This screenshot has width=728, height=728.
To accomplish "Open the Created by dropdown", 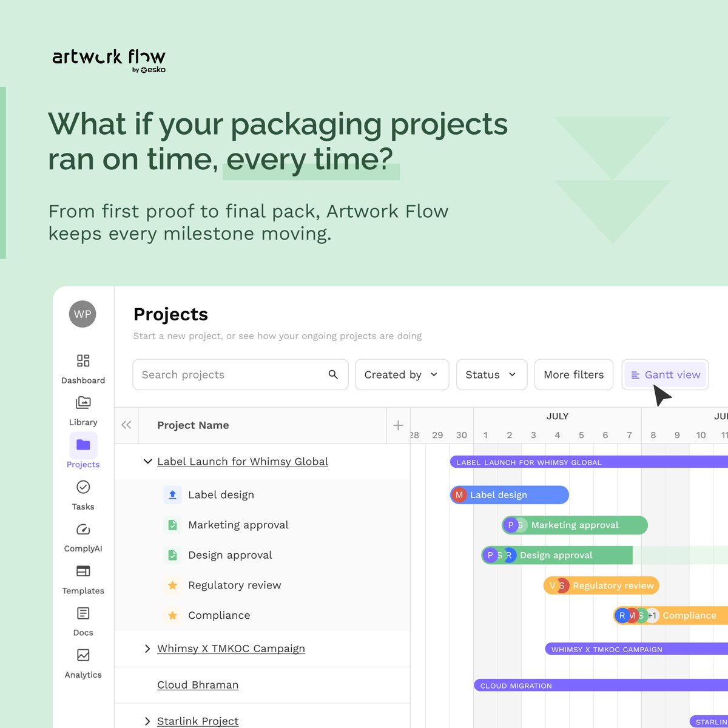I will tap(402, 374).
